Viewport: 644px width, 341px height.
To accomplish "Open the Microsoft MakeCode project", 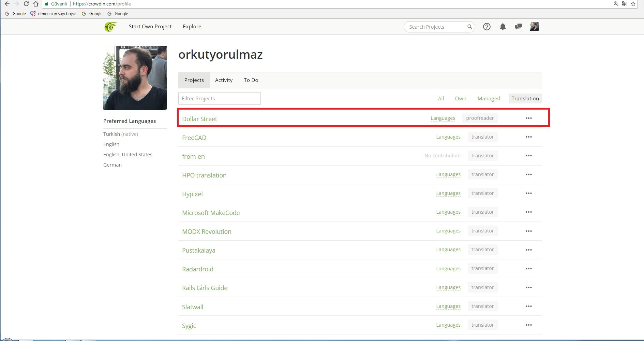I will click(211, 213).
